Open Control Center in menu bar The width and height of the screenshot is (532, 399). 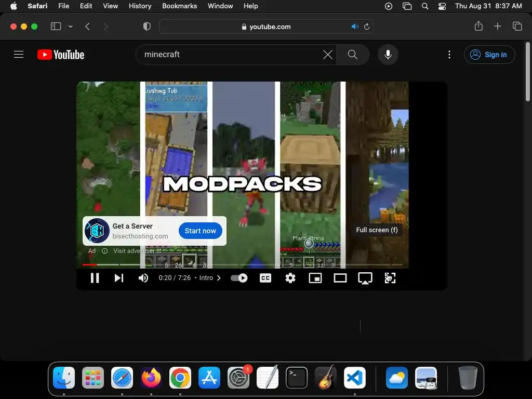click(x=442, y=6)
